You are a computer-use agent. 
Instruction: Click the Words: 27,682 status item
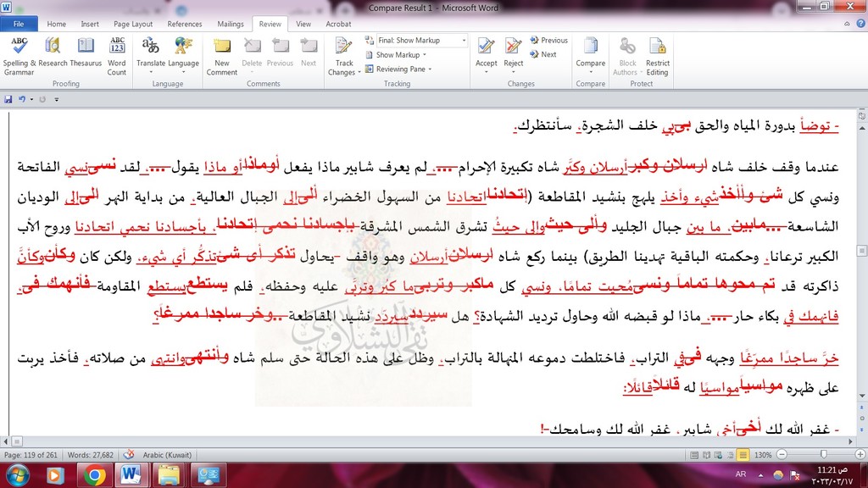pos(90,455)
